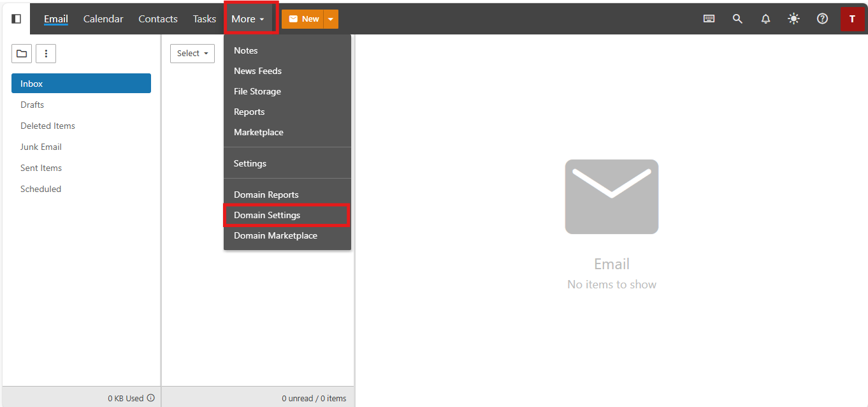The width and height of the screenshot is (868, 407).
Task: Collapse the sidebar panel icon
Action: pyautogui.click(x=17, y=19)
